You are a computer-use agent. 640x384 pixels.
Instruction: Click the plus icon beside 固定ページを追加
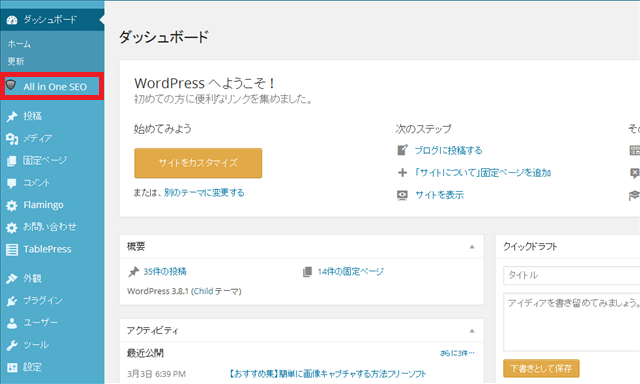pos(402,173)
